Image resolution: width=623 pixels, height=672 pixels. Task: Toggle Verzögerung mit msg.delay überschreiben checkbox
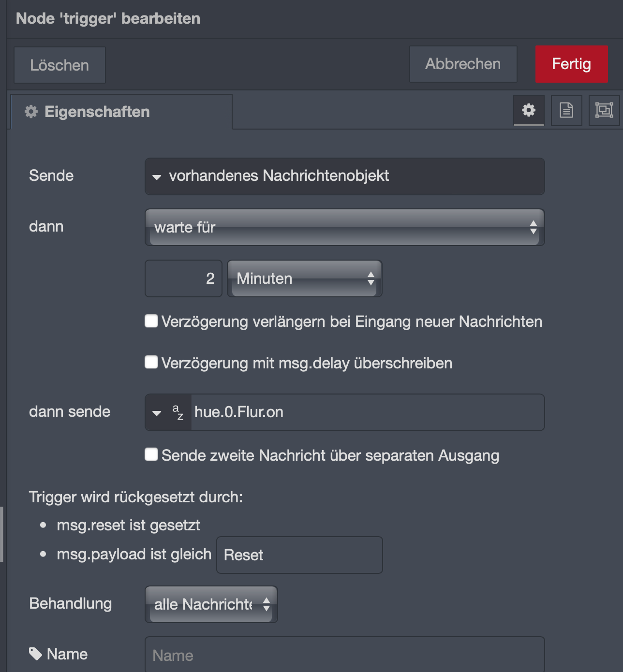(151, 362)
